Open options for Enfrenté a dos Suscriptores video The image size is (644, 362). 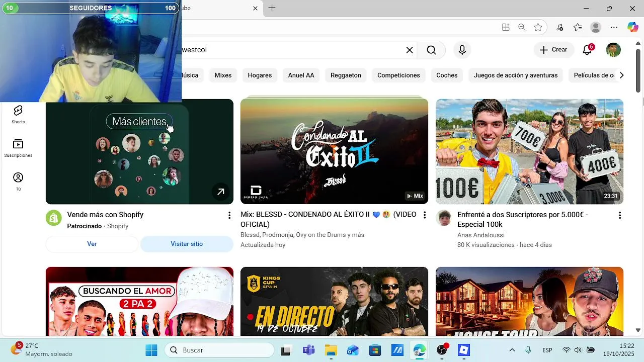pyautogui.click(x=620, y=215)
